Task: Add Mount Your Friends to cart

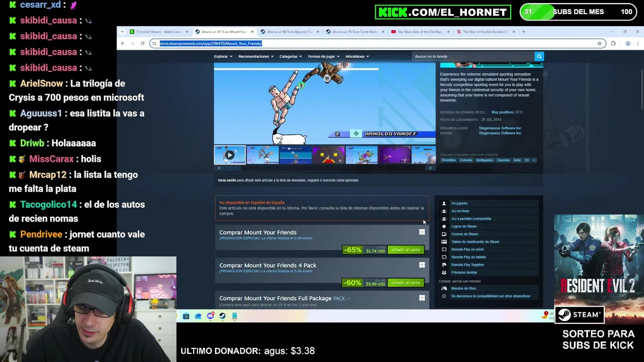Action: point(406,250)
